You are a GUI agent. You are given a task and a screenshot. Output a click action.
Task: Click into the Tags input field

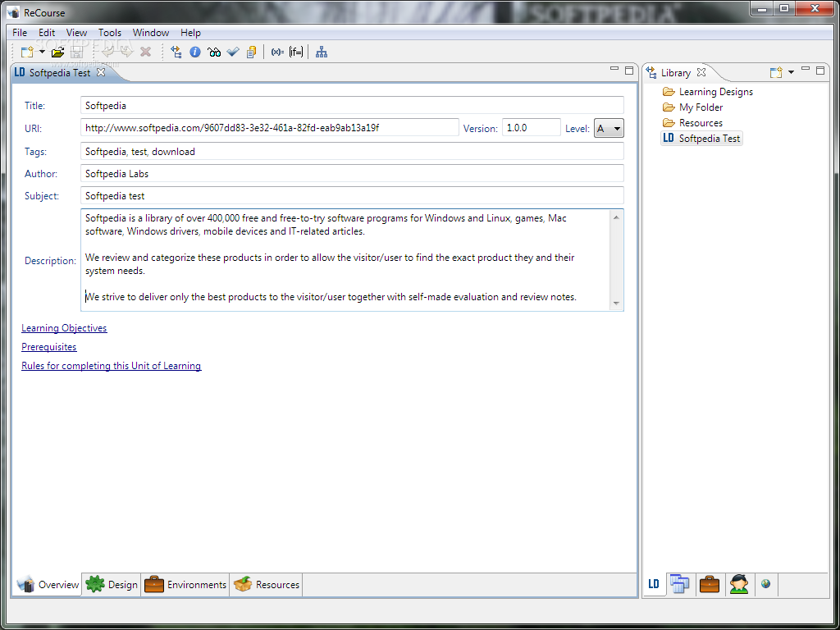tap(352, 151)
